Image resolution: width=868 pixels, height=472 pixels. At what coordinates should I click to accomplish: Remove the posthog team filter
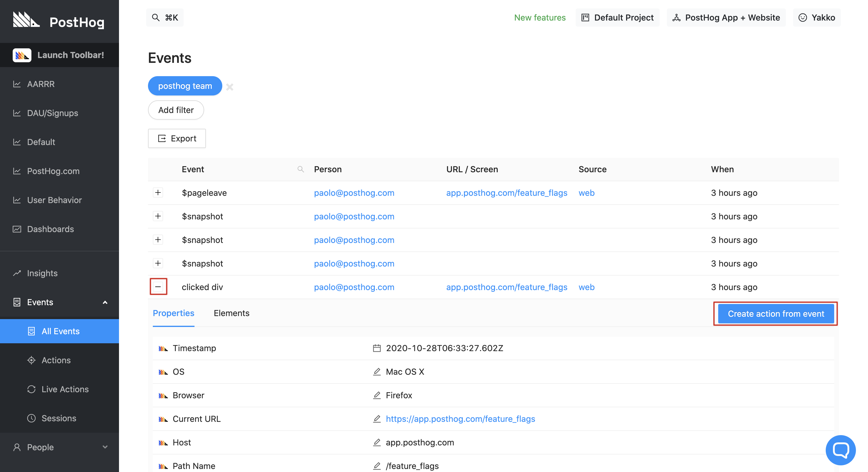[x=230, y=87]
